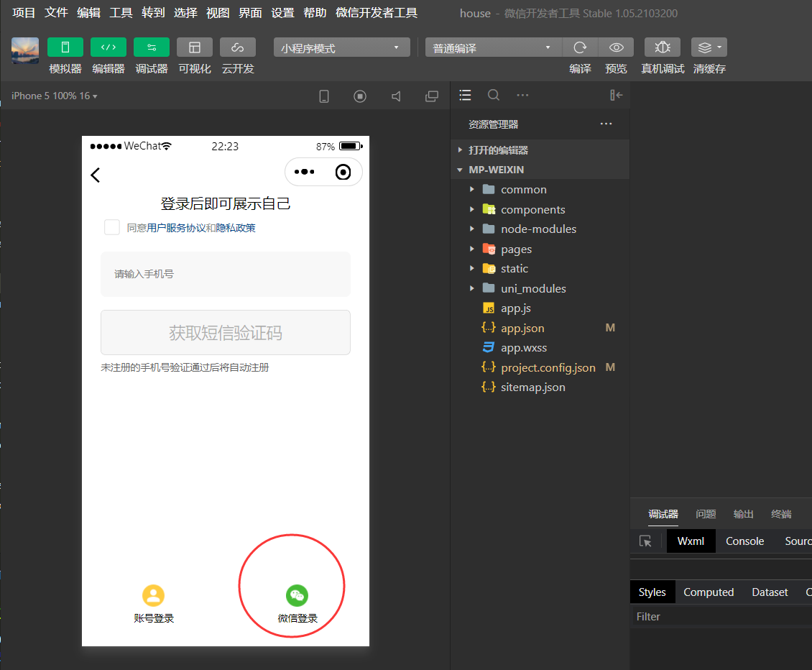812x670 pixels.
Task: Open the visualization (可视化) tool
Action: coord(195,47)
